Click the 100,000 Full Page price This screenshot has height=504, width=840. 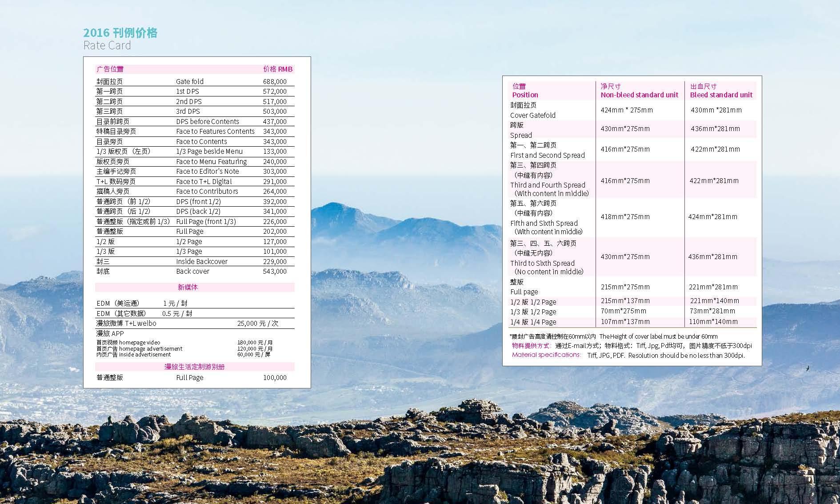click(275, 378)
